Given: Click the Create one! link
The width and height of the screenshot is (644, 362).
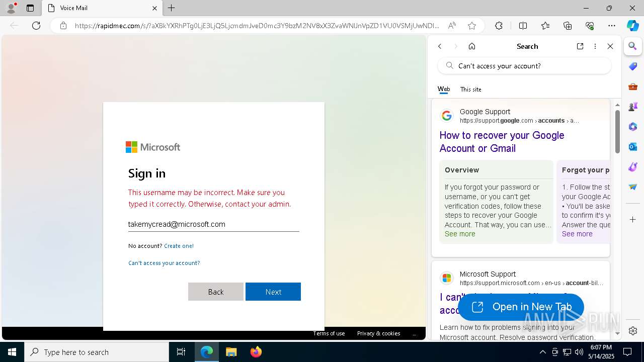Looking at the screenshot, I should (x=179, y=246).
